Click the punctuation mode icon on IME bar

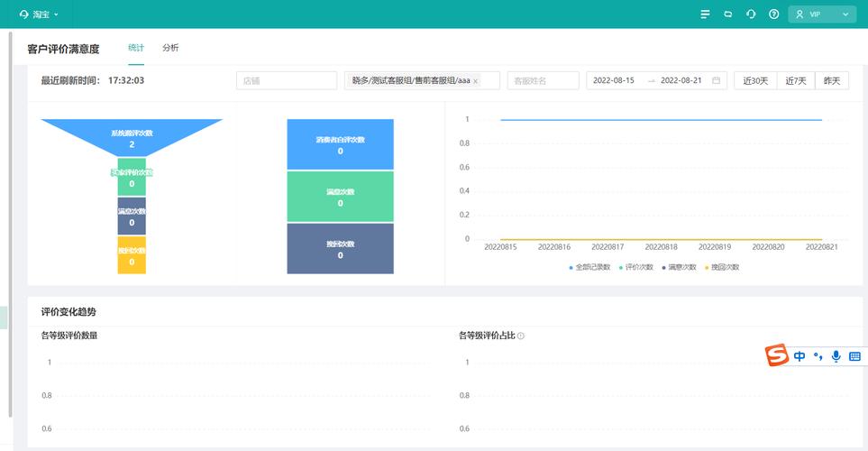point(818,356)
